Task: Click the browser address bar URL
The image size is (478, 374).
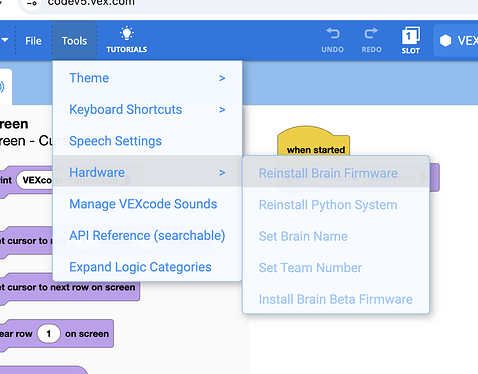Action: [x=91, y=3]
